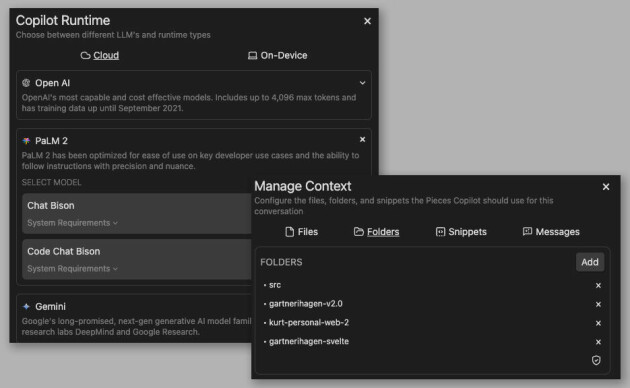Remove gartnerihagen-v2.0 folder from context
630x388 pixels.
coord(598,304)
